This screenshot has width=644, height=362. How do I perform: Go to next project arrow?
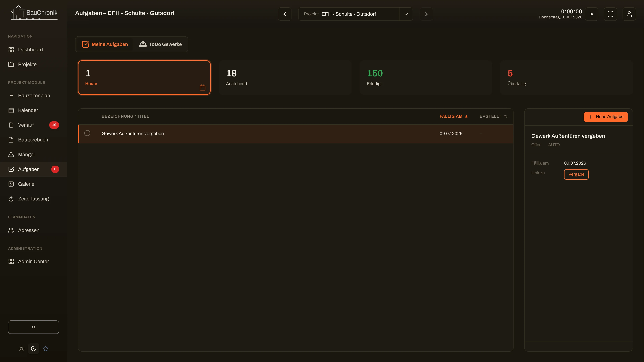point(426,14)
